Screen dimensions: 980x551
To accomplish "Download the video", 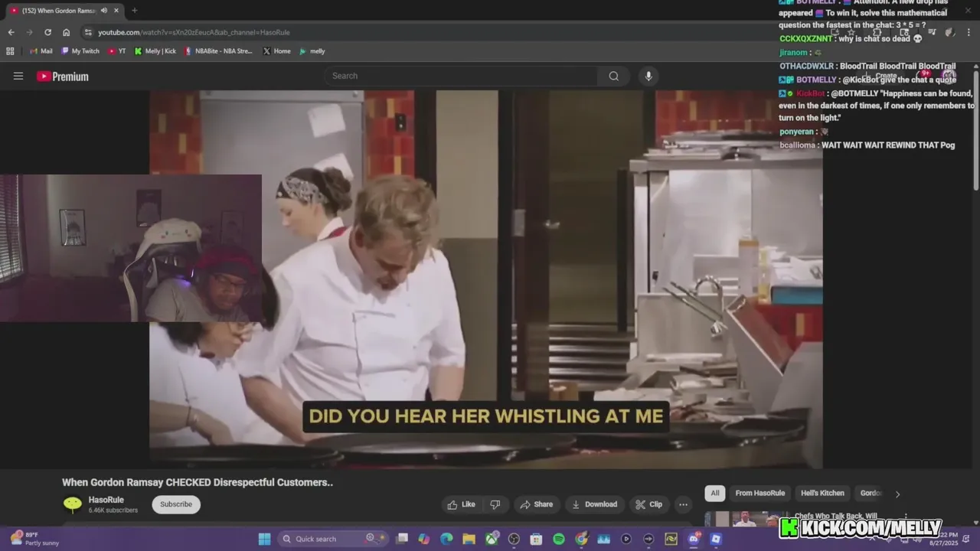I will pos(594,504).
